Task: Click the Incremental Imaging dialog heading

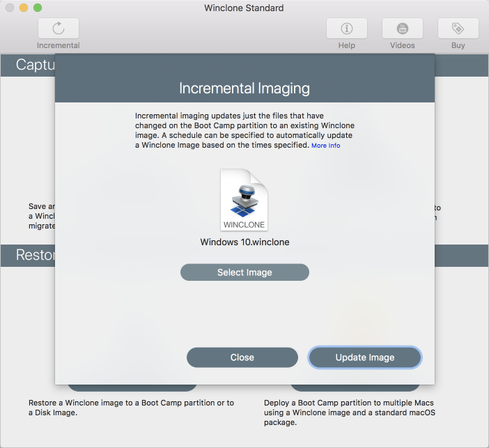Action: tap(244, 88)
